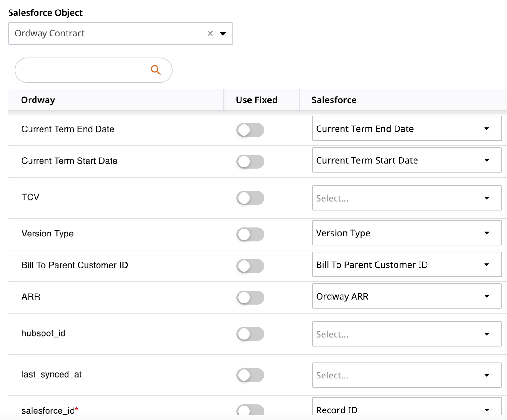Open the Record ID dropdown
The width and height of the screenshot is (507, 420).
[x=407, y=407]
